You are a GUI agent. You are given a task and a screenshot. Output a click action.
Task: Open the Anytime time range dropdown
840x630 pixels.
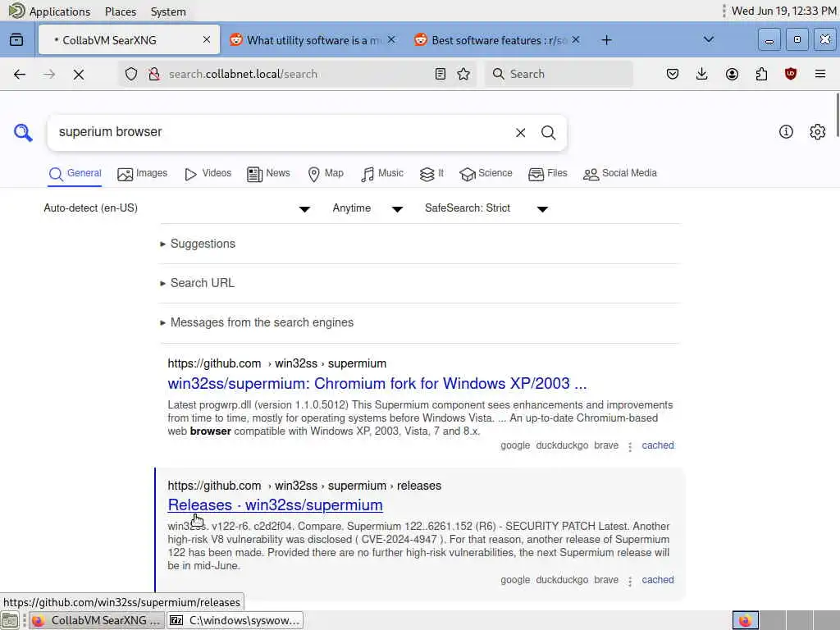coord(367,208)
